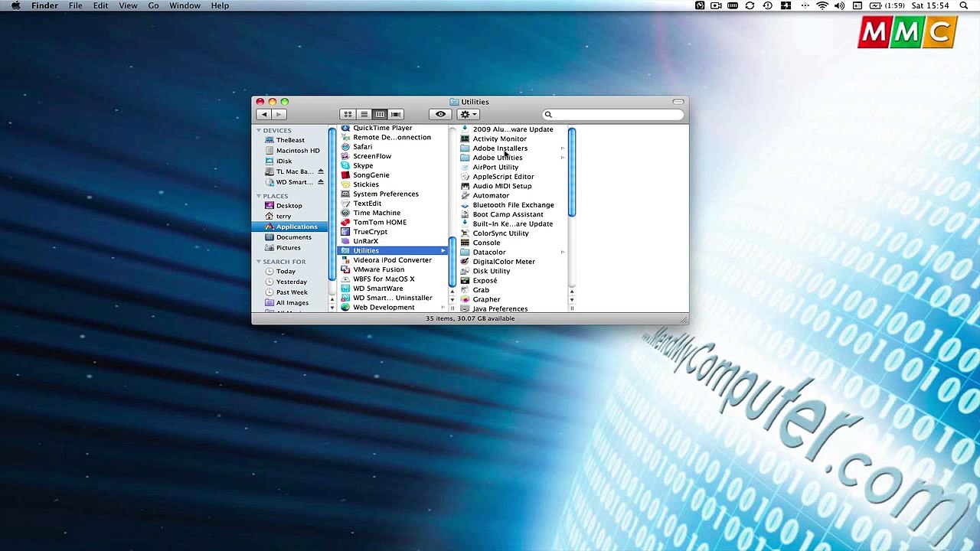Open the volume control in the menu bar
This screenshot has height=551, width=980.
click(x=839, y=6)
